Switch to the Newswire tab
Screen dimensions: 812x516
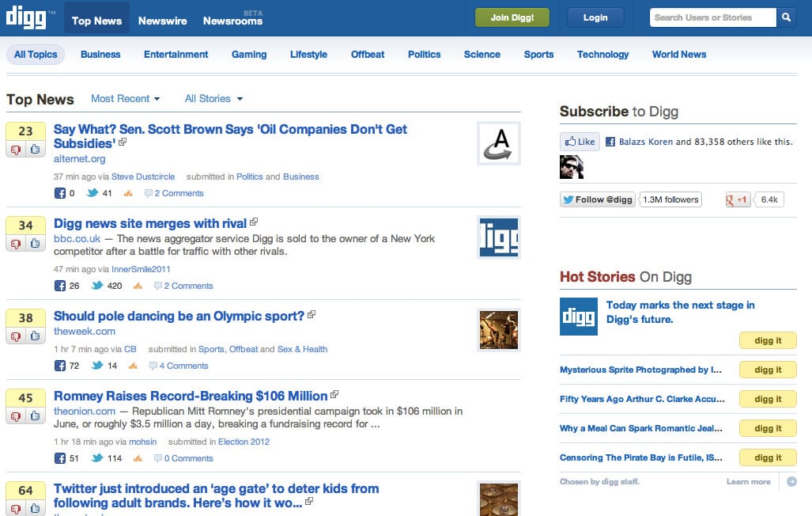coord(163,21)
